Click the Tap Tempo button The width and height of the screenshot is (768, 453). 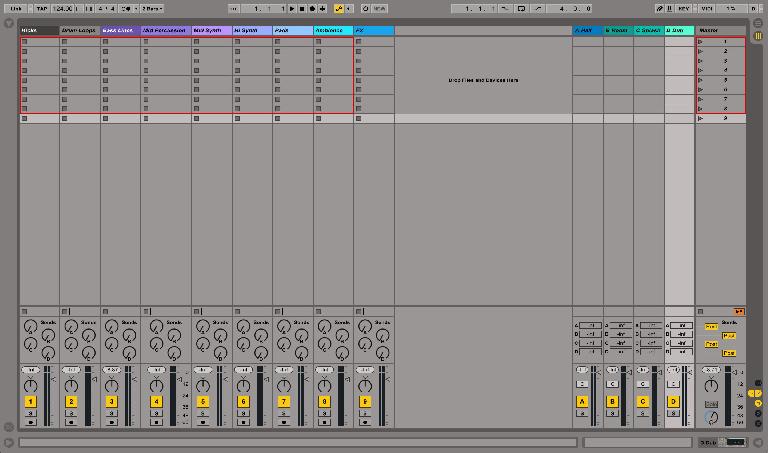click(x=41, y=8)
